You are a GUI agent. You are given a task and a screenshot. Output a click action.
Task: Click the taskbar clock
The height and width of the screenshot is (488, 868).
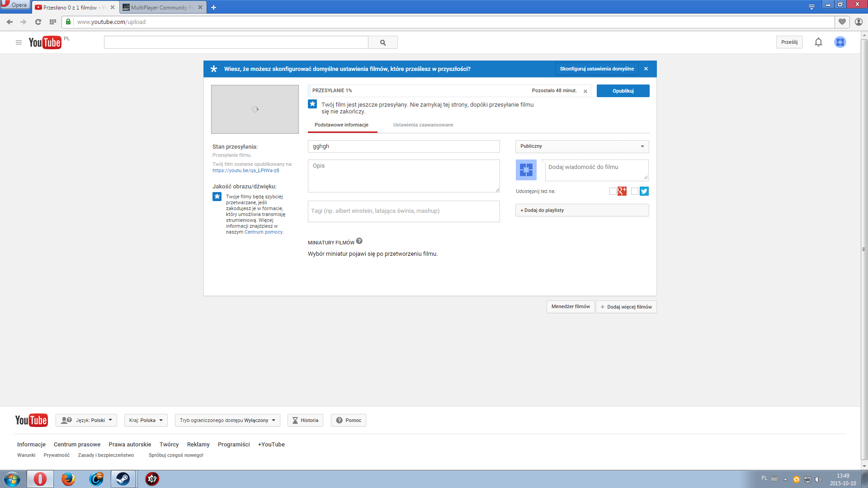pyautogui.click(x=843, y=479)
